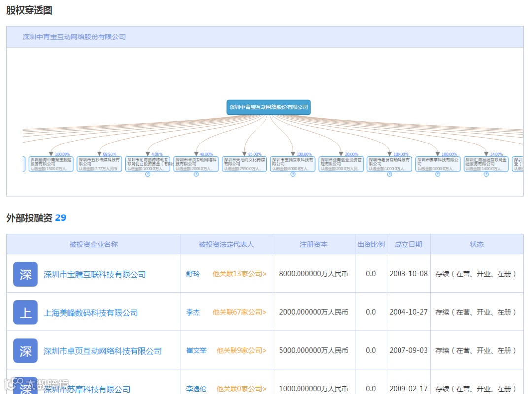The height and width of the screenshot is (394, 532).
Task: Click the date 2003-10-08
Action: pyautogui.click(x=408, y=274)
